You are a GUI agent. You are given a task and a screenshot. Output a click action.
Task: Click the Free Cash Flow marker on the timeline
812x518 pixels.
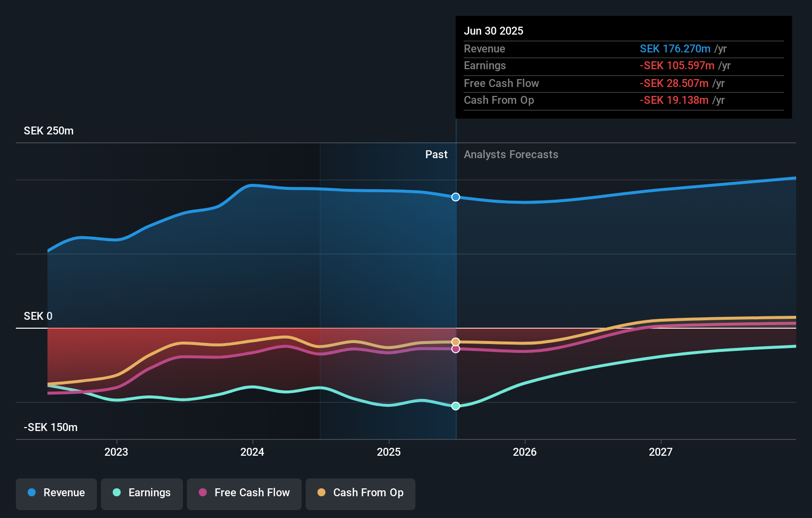pyautogui.click(x=455, y=349)
